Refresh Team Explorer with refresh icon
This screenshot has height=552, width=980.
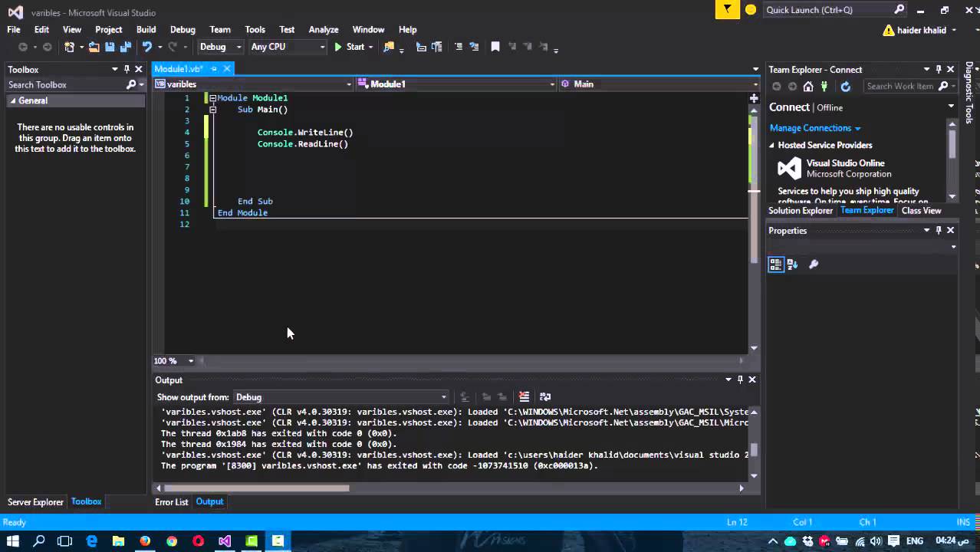[845, 87]
